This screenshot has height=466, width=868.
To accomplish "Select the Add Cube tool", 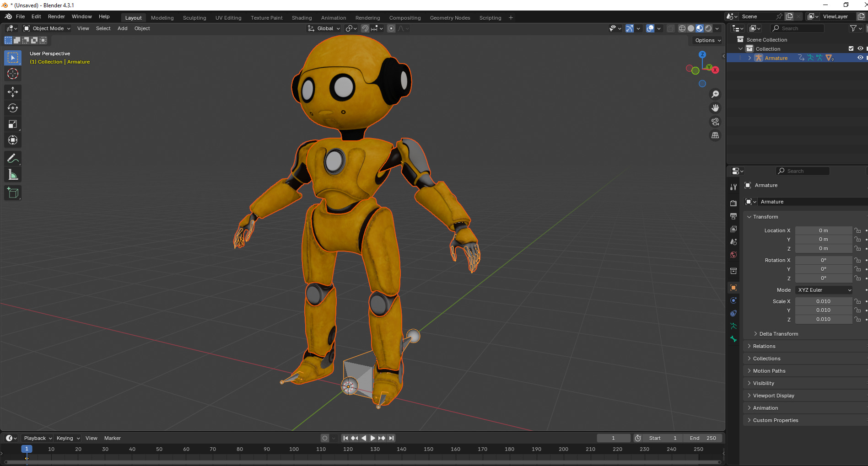I will 13,193.
